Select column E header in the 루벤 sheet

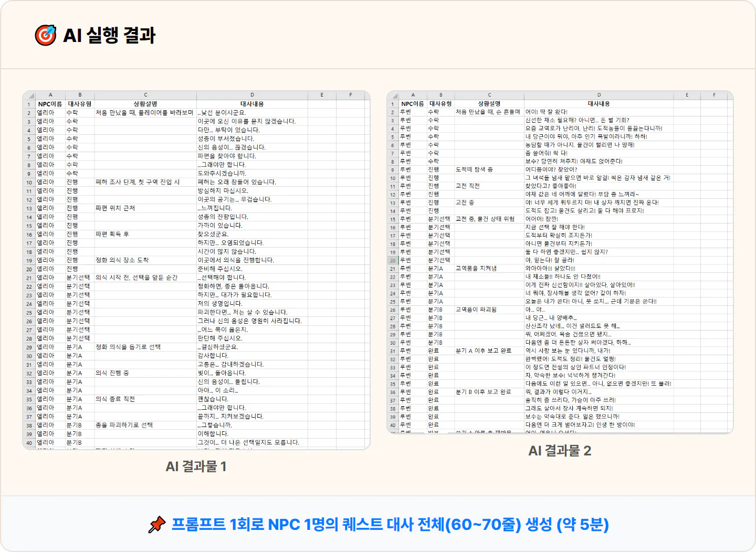687,95
